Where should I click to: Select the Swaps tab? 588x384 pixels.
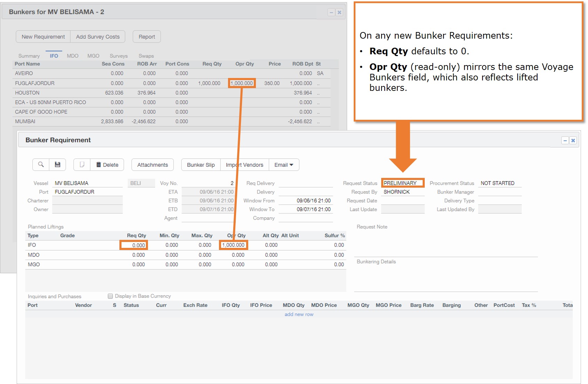coord(146,56)
